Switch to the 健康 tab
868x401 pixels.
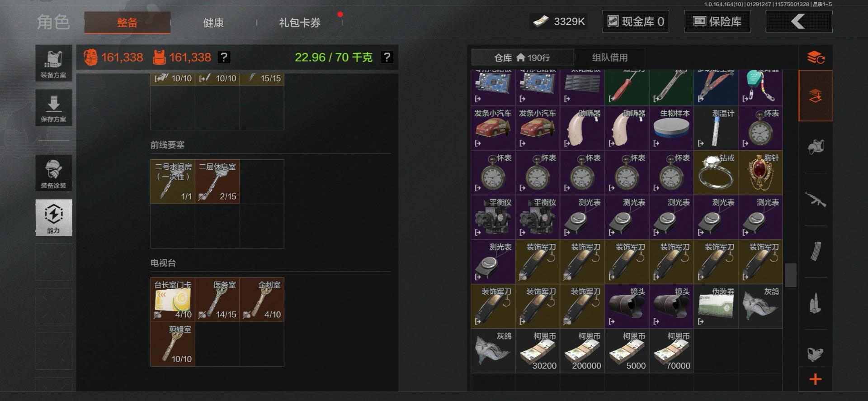pyautogui.click(x=213, y=23)
